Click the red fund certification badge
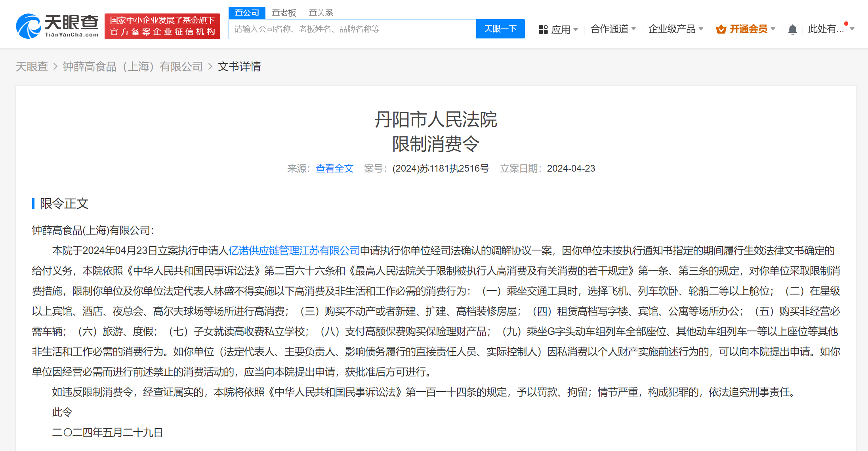 pyautogui.click(x=162, y=26)
